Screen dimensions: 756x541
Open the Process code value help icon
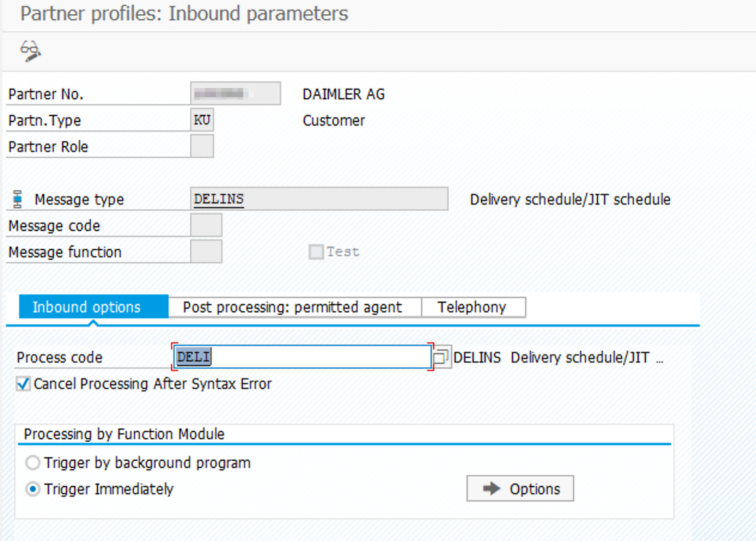(441, 357)
